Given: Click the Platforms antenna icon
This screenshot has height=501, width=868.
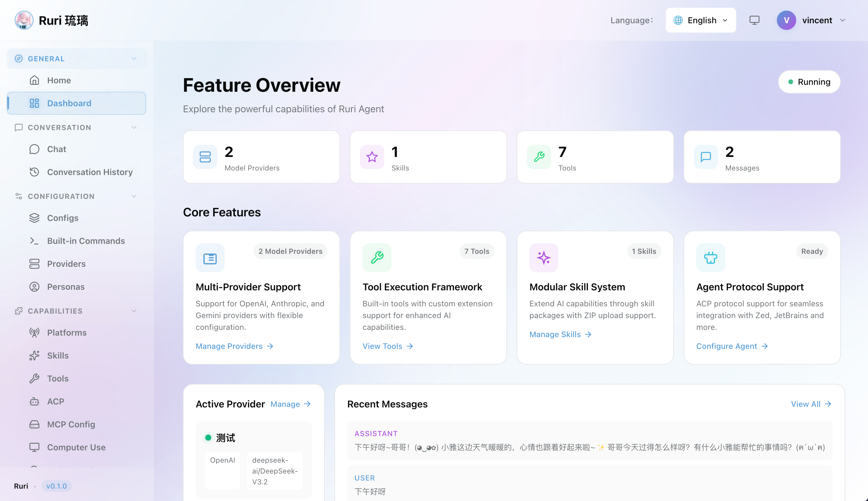Looking at the screenshot, I should (x=34, y=333).
